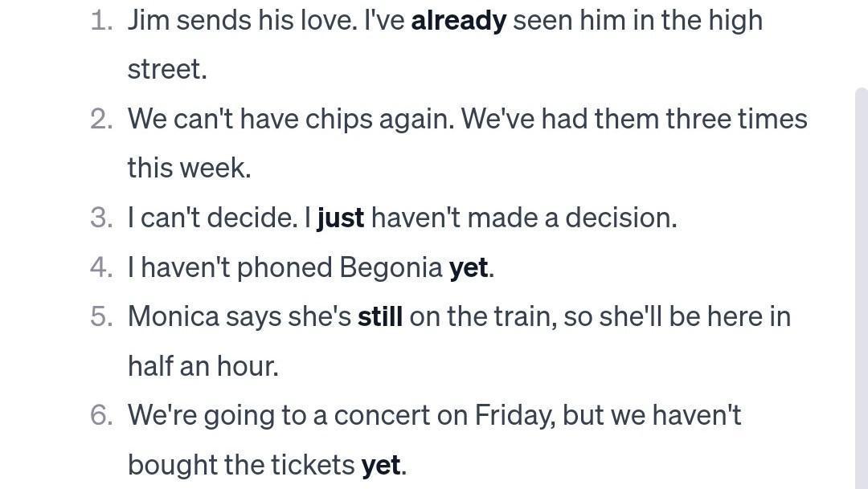Click the bold word "already"
Screen dimensions: 868x489
458,20
